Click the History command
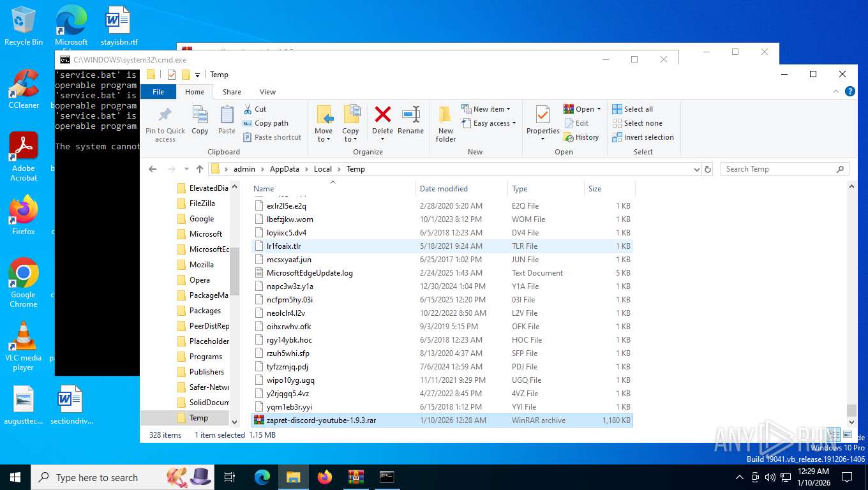The width and height of the screenshot is (868, 490). [x=581, y=137]
